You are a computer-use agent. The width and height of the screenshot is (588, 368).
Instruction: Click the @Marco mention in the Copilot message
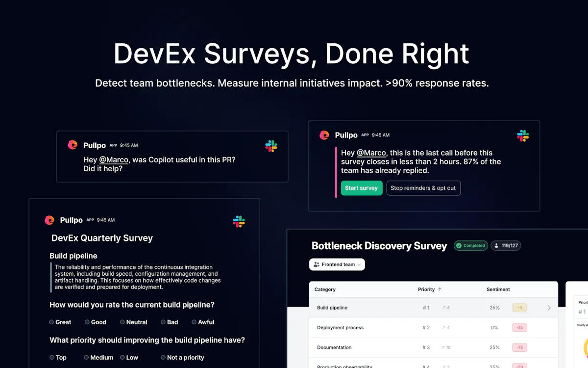tap(114, 160)
